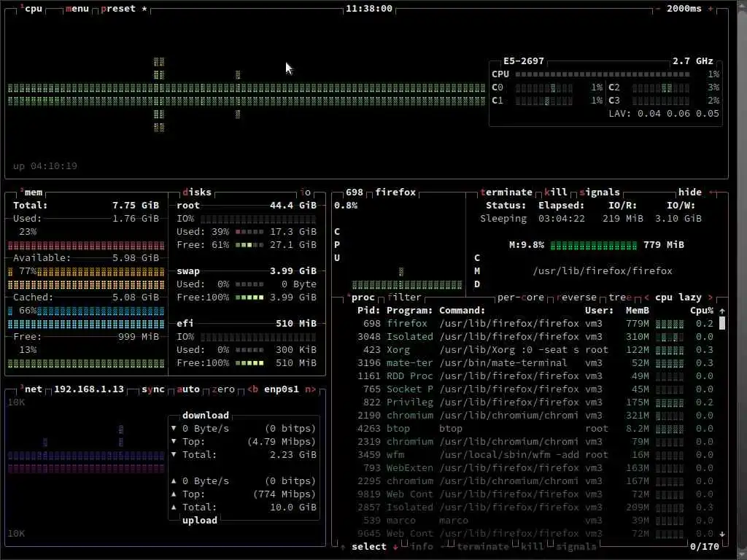747x560 pixels.
Task: Toggle net graph sync scaling
Action: click(153, 389)
